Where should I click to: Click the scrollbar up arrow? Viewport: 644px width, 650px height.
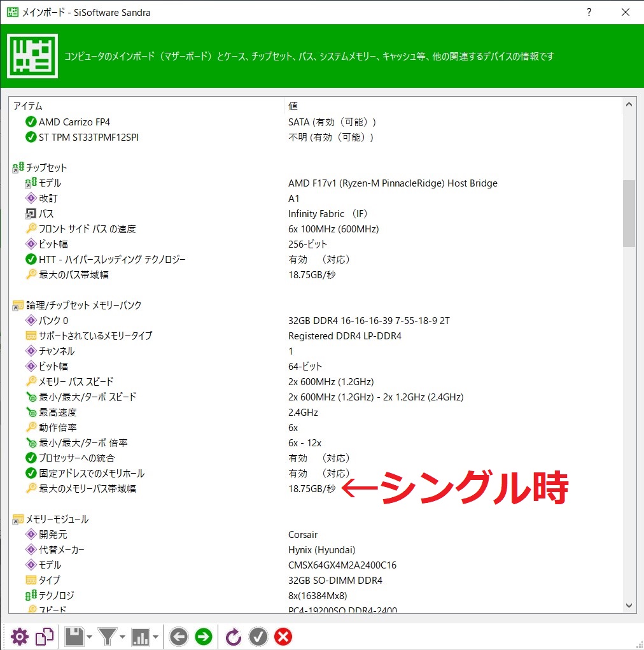pyautogui.click(x=629, y=104)
